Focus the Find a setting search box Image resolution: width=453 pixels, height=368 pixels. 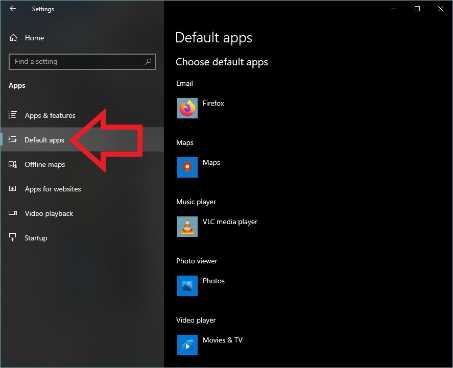pyautogui.click(x=82, y=62)
